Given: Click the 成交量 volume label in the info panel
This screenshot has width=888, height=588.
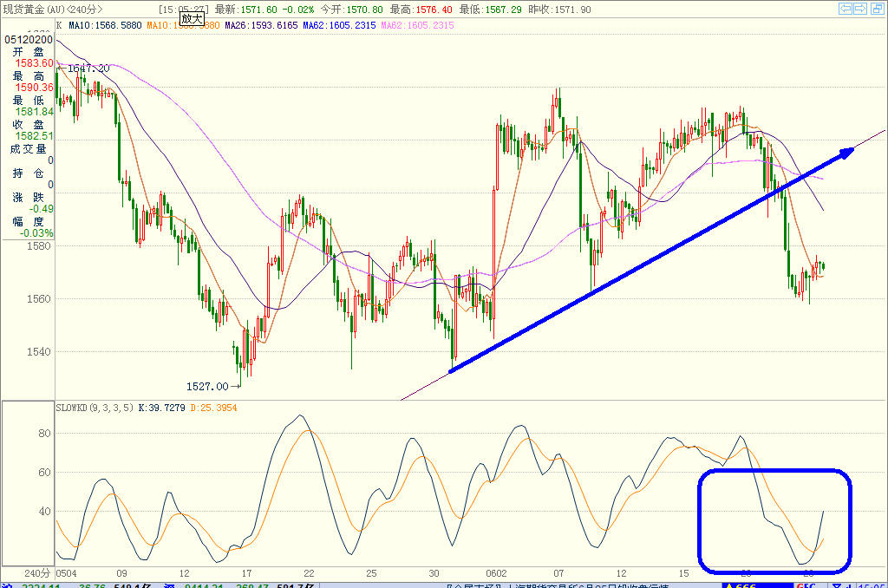Looking at the screenshot, I should click(29, 149).
